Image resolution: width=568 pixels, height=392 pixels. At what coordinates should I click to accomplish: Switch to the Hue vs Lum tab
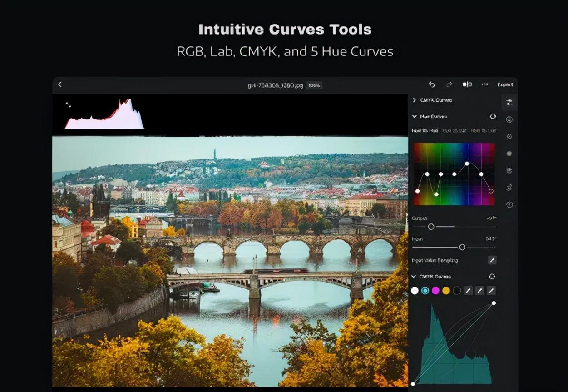coord(484,131)
